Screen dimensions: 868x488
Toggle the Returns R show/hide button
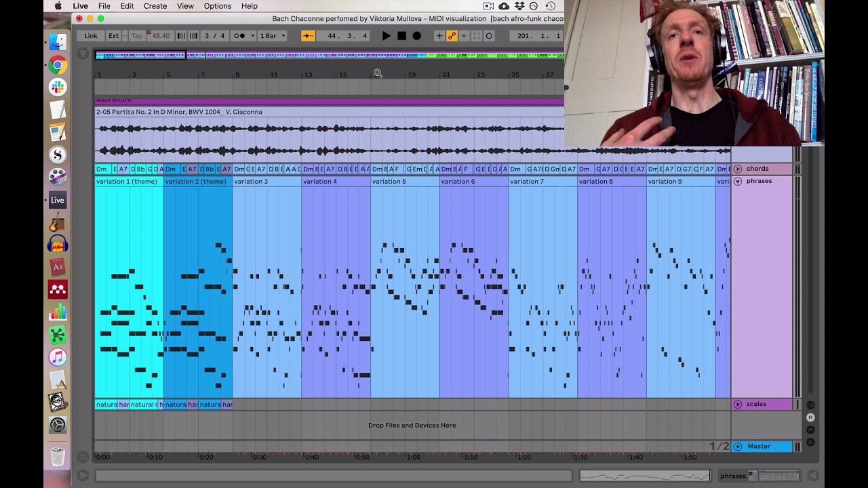[x=810, y=418]
